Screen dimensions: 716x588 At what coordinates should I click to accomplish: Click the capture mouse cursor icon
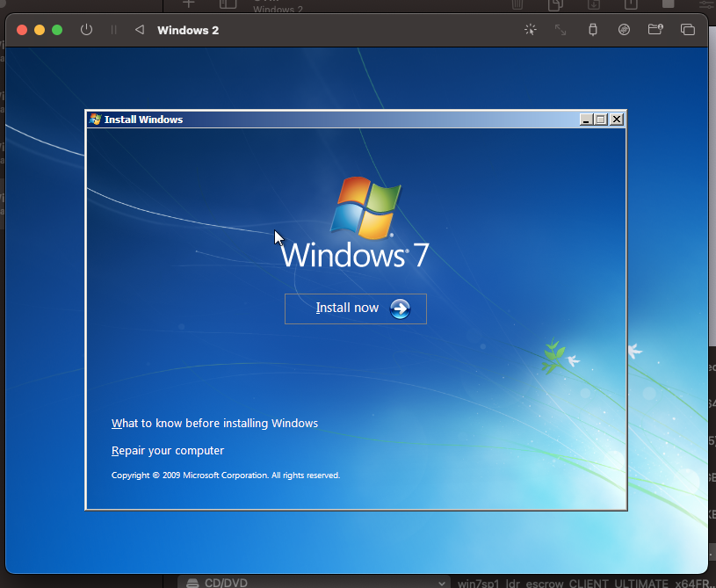(x=530, y=30)
